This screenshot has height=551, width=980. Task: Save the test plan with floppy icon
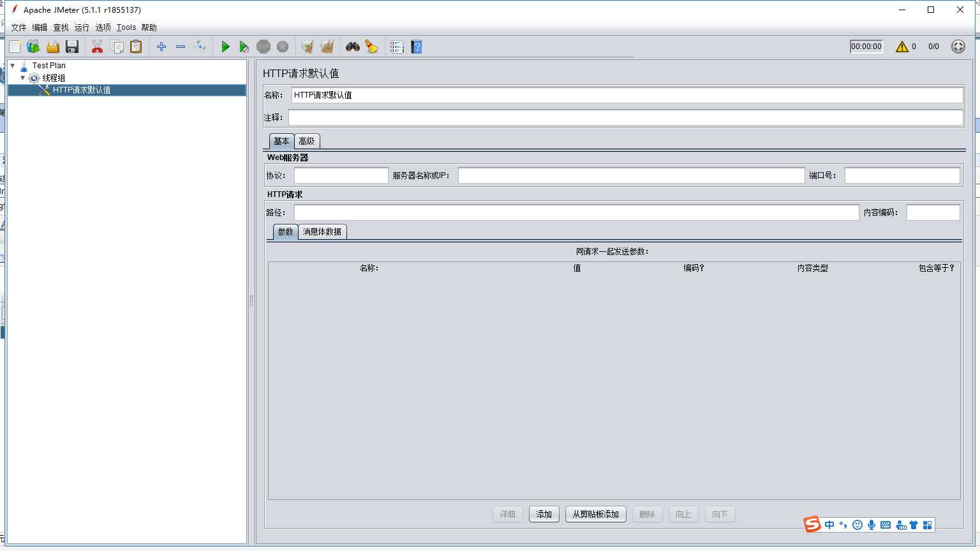click(x=72, y=47)
